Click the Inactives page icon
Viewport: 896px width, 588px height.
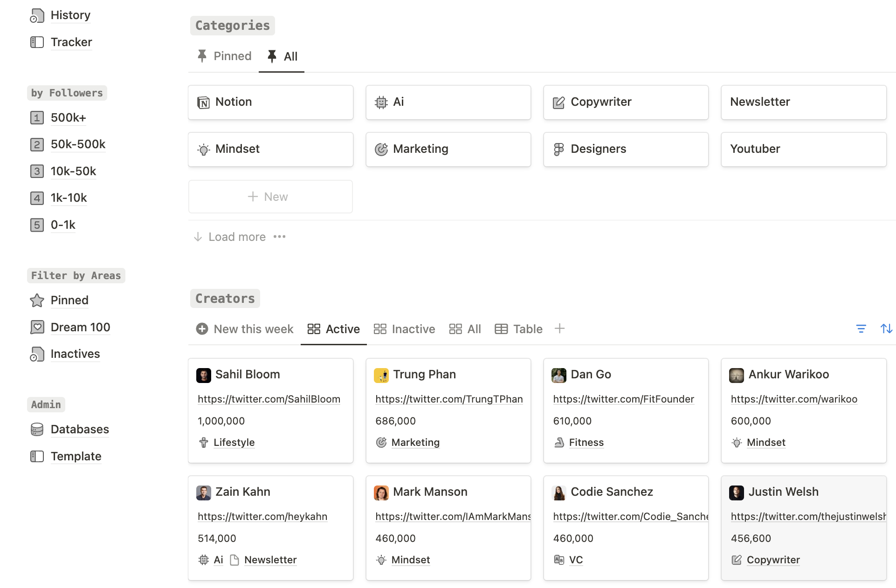[37, 354]
